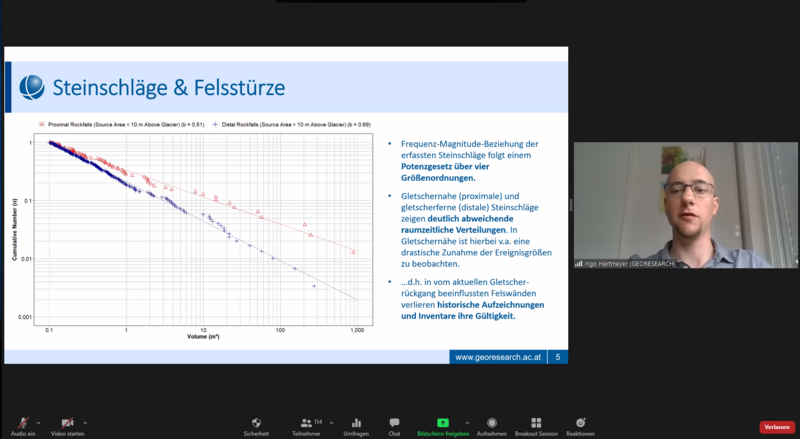Open Reaktionen emoji reactions
Viewport: 800px width, 439px height.
580,423
